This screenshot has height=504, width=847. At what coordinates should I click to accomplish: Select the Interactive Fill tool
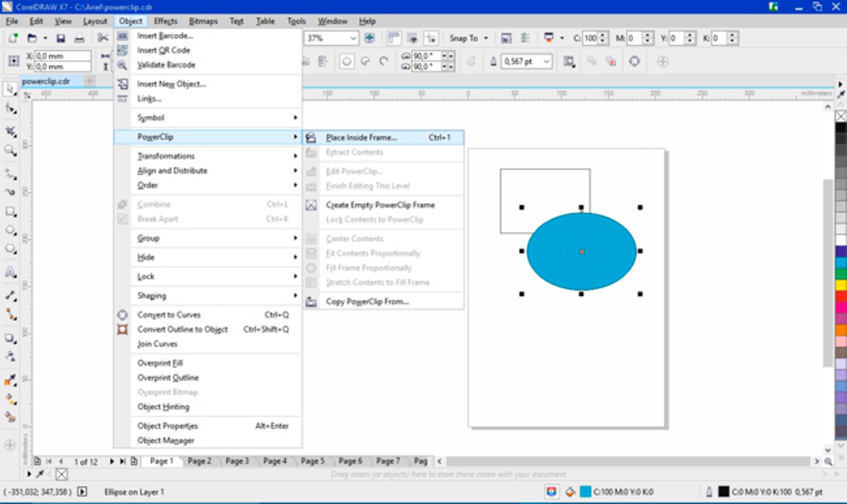(10, 399)
